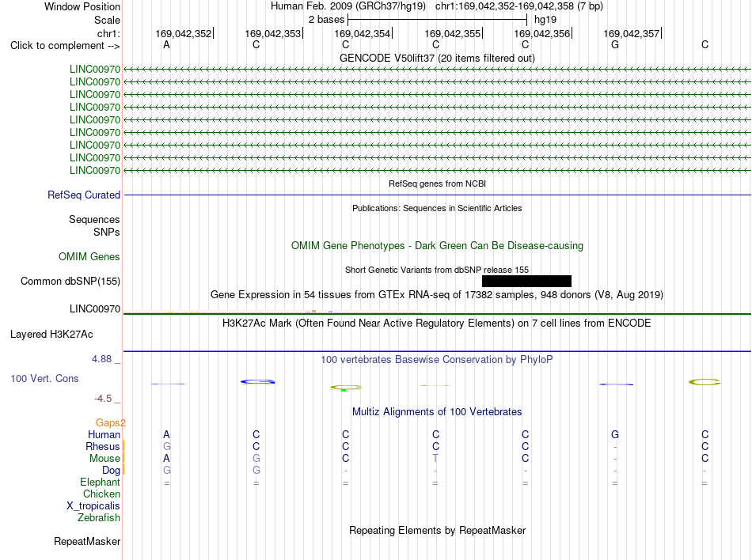Click the Human species label
This screenshot has width=752, height=560.
[104, 434]
